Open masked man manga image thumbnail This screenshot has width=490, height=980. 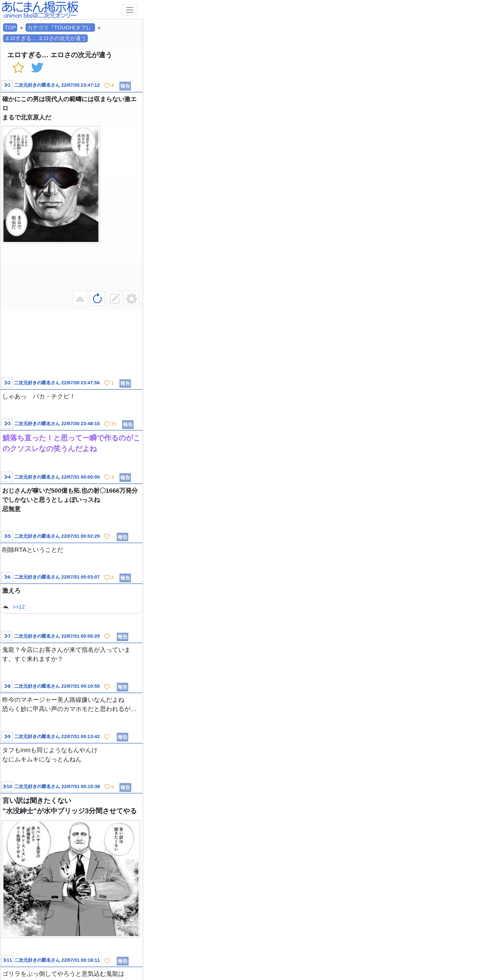pyautogui.click(x=51, y=184)
